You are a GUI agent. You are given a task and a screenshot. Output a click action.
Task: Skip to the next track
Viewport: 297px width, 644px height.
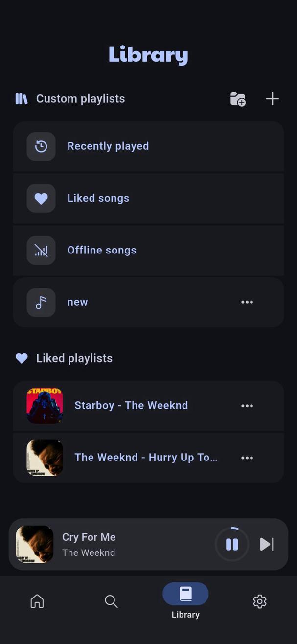click(x=266, y=544)
